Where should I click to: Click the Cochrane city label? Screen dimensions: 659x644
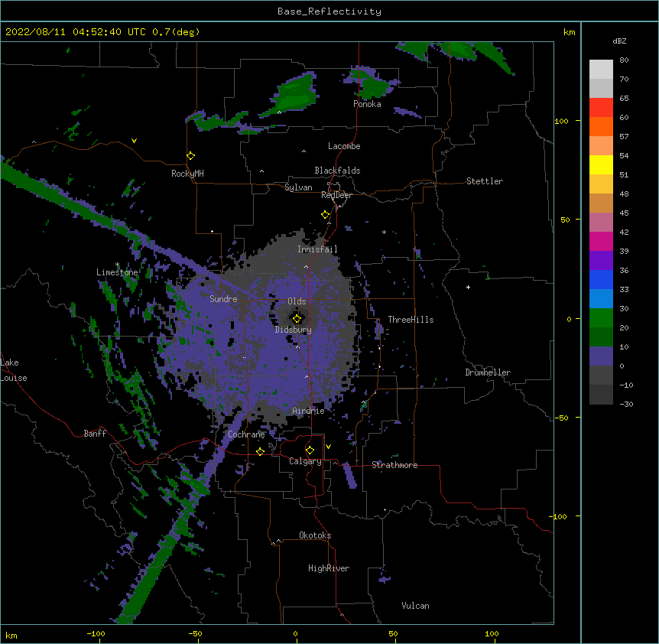point(246,434)
